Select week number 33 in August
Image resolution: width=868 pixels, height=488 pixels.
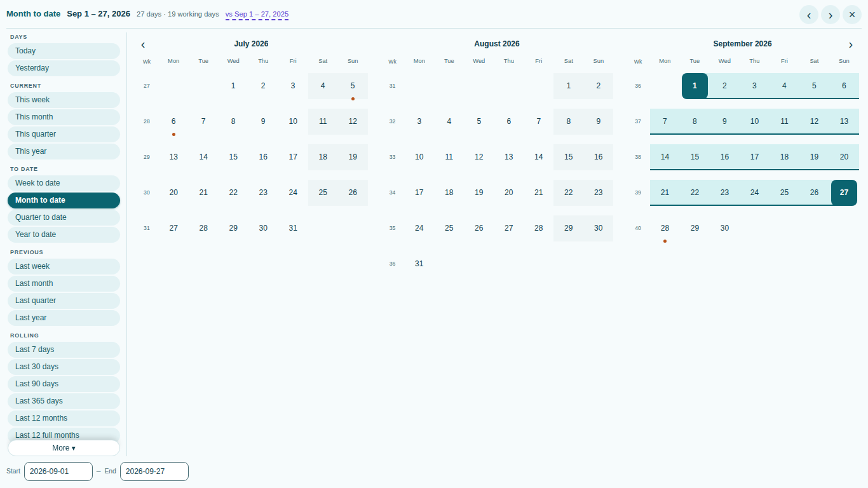[392, 157]
